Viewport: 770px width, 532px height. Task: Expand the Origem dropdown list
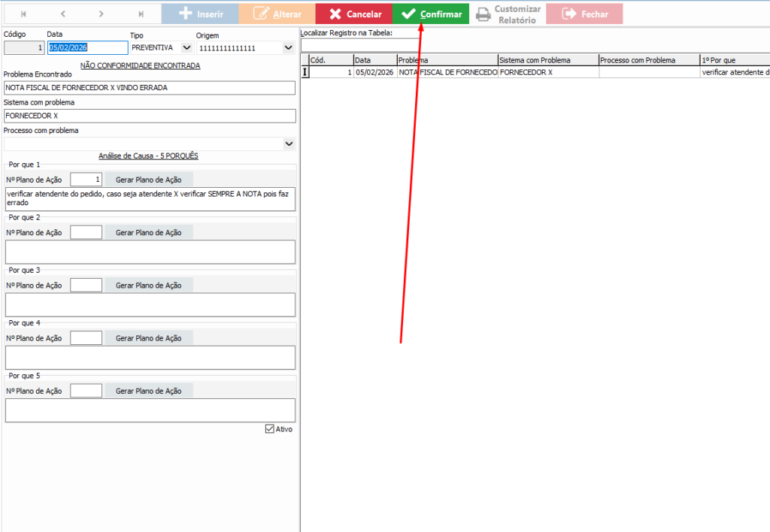[287, 47]
